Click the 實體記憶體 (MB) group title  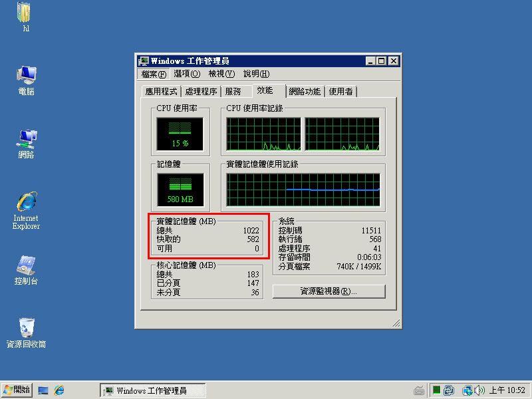click(186, 221)
